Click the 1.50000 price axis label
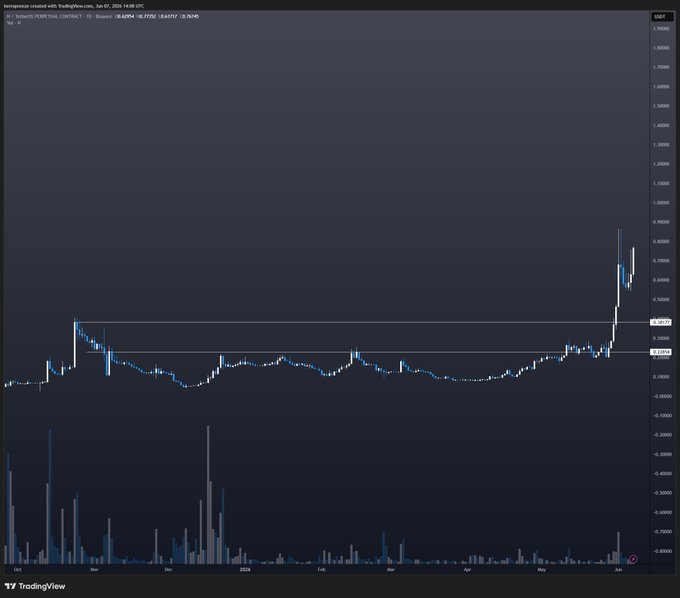 click(x=661, y=106)
